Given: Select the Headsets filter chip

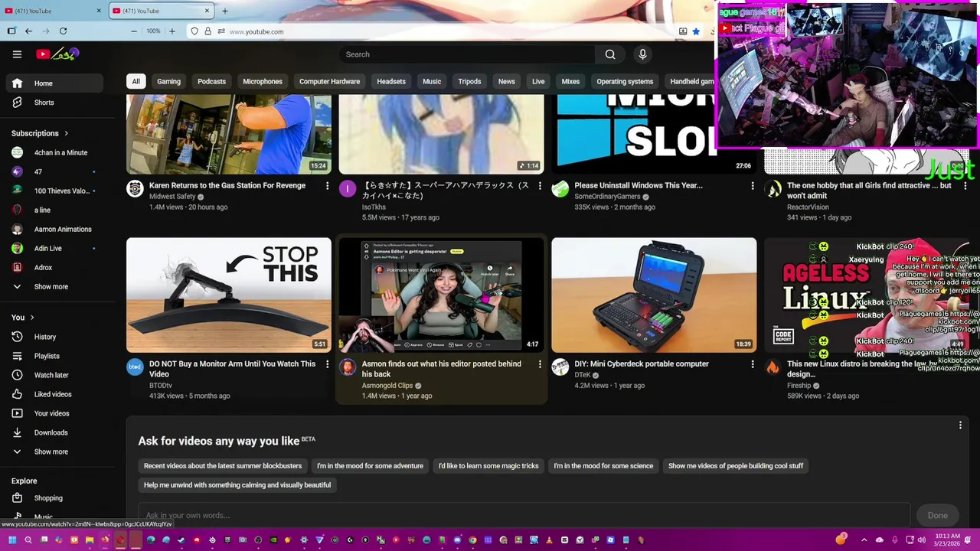Looking at the screenshot, I should point(391,82).
